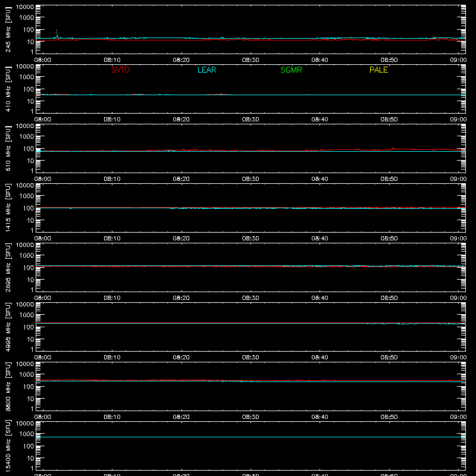Click the burst spike in the 245 MHz plot
This screenshot has width=476, height=476.
point(57,34)
